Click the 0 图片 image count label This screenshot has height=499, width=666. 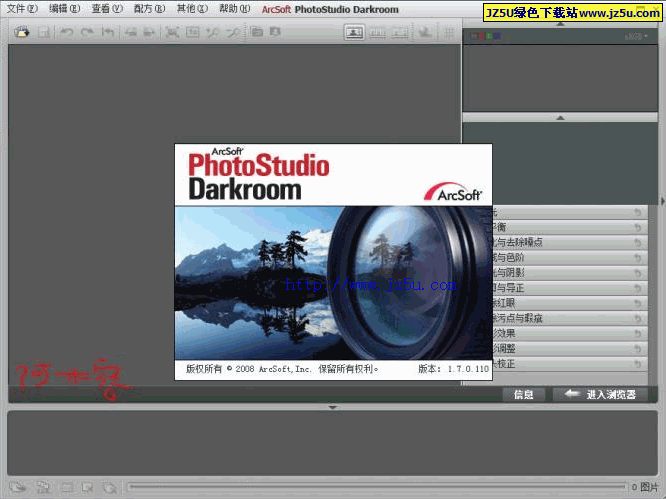645,487
